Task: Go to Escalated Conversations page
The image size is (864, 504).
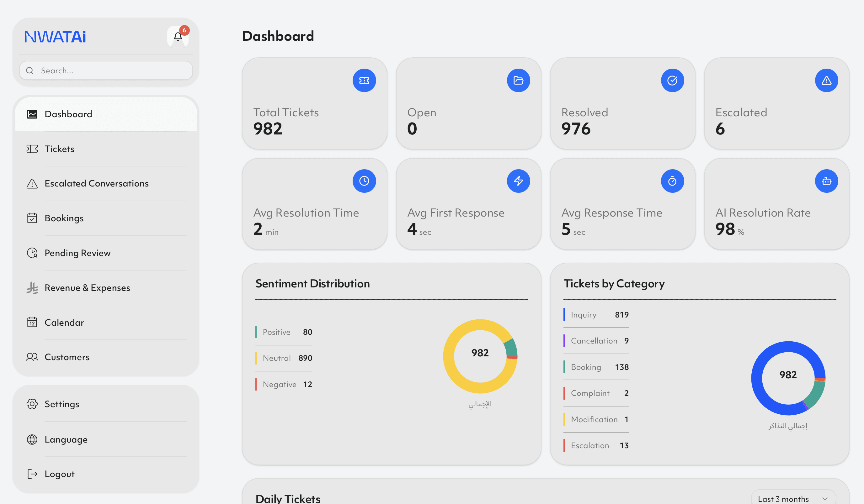Action: (96, 183)
